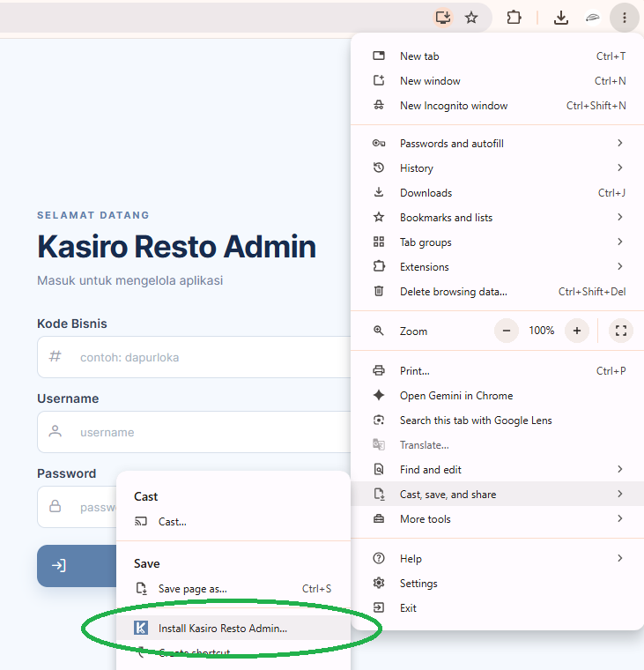Expand the Help submenu

(498, 559)
